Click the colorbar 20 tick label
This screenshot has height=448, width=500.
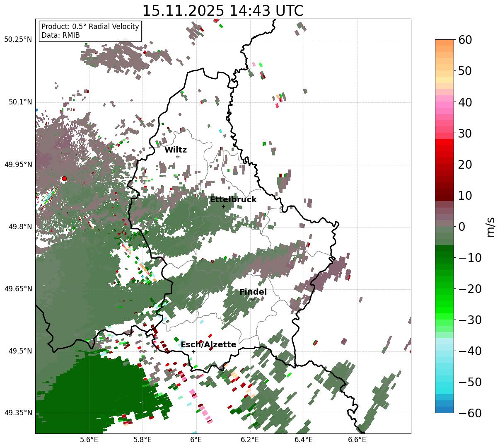pos(464,164)
